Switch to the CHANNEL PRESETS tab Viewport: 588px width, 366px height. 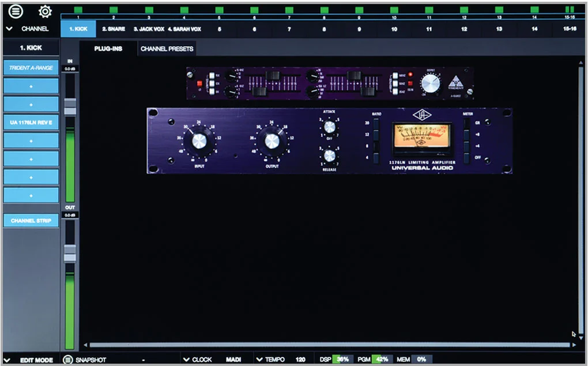[167, 49]
